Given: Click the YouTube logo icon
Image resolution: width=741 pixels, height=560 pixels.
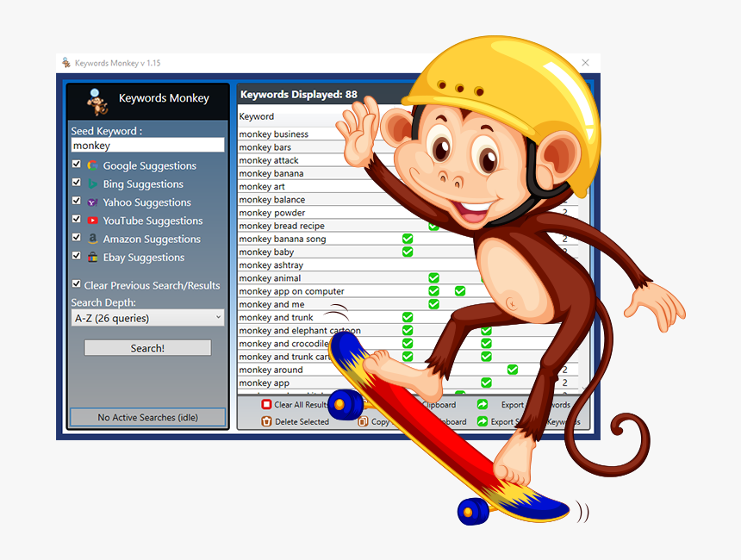Looking at the screenshot, I should (92, 220).
